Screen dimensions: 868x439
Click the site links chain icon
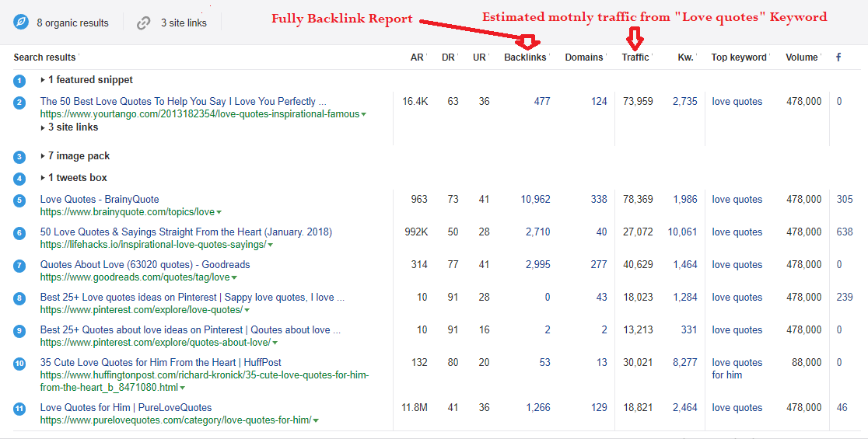143,23
